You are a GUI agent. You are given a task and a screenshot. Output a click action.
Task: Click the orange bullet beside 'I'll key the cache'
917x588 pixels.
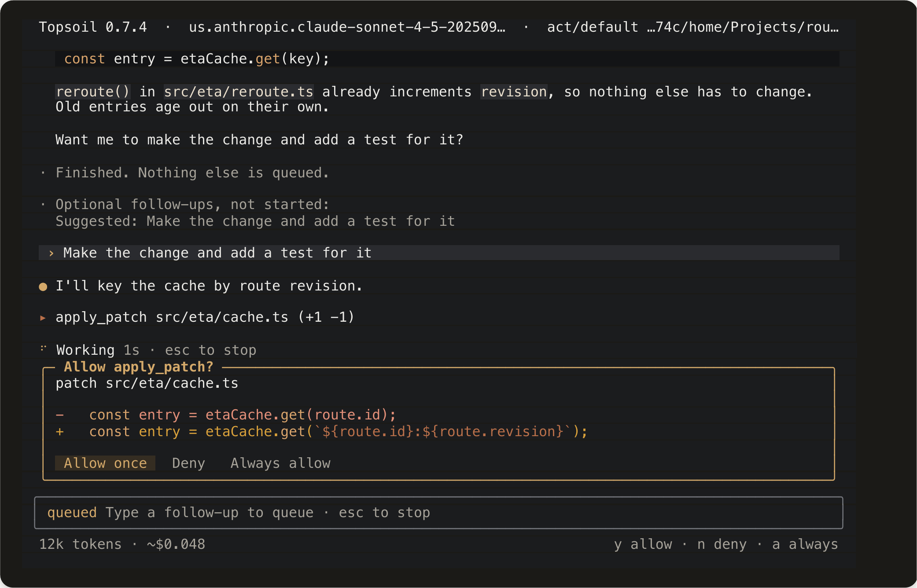43,286
